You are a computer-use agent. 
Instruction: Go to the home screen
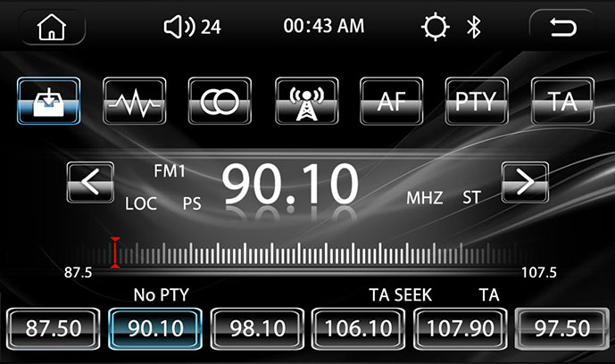[x=52, y=27]
